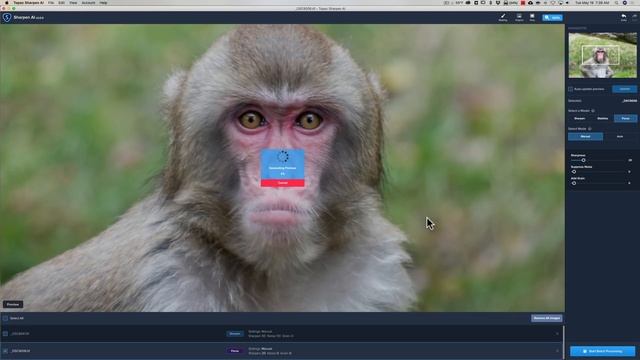640x360 pixels.
Task: Click the info icon beside Select Mode
Action: 590,129
